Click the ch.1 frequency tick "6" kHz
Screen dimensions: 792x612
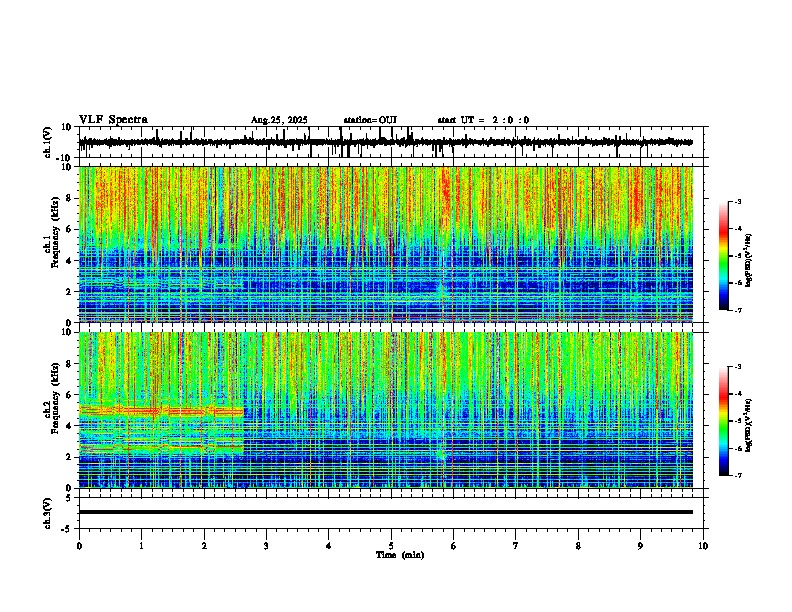(70, 229)
